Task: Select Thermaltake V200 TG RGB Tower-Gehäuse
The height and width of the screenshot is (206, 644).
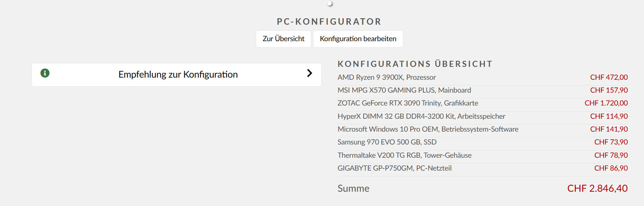Action: pyautogui.click(x=404, y=155)
